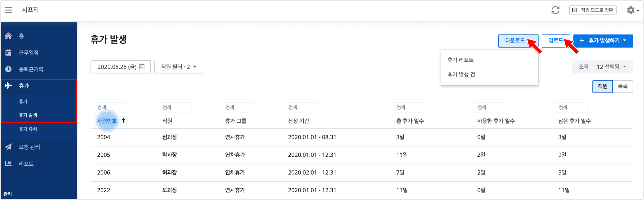
Task: Click the 출퇴근기록 clock icon
Action: tap(8, 69)
